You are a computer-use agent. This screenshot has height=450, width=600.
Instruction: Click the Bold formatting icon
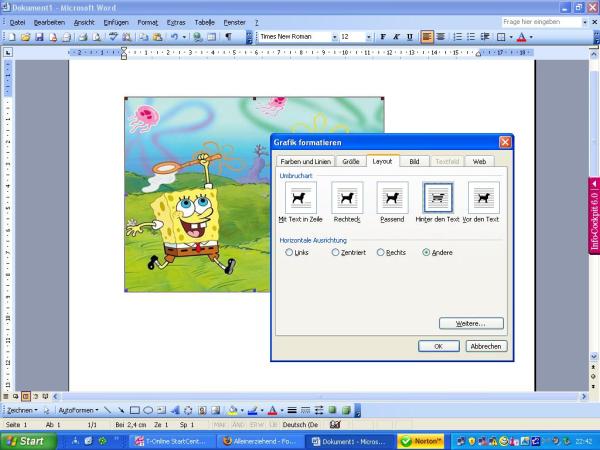(383, 37)
